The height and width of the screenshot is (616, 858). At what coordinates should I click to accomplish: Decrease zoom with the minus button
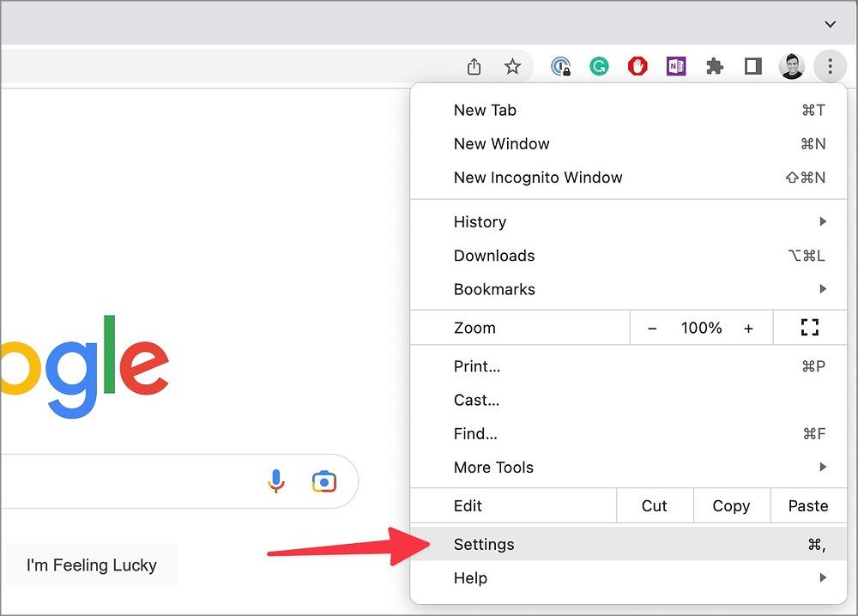pyautogui.click(x=652, y=329)
